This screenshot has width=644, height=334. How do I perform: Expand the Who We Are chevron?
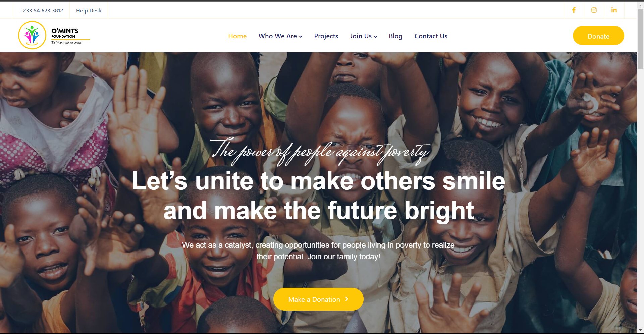point(301,37)
